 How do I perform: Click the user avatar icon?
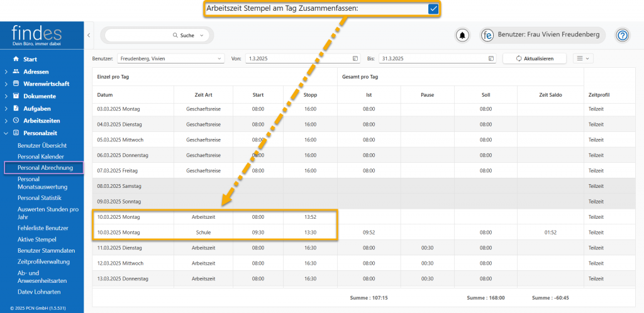488,35
